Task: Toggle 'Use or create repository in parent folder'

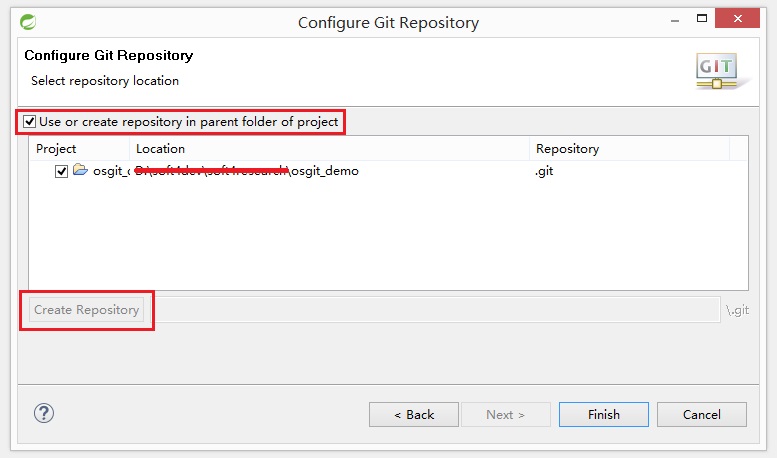Action: 30,122
